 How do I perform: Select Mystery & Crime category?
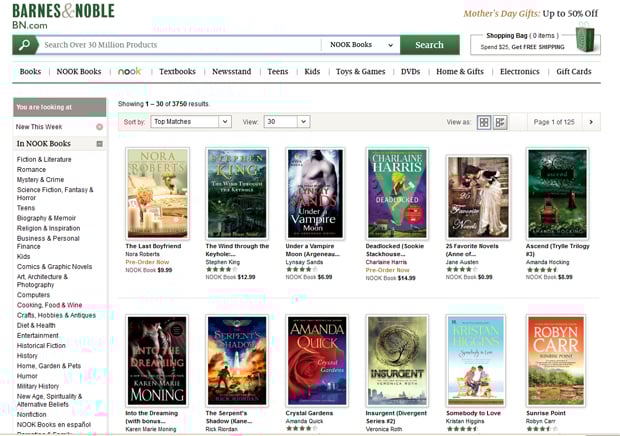[x=40, y=179]
